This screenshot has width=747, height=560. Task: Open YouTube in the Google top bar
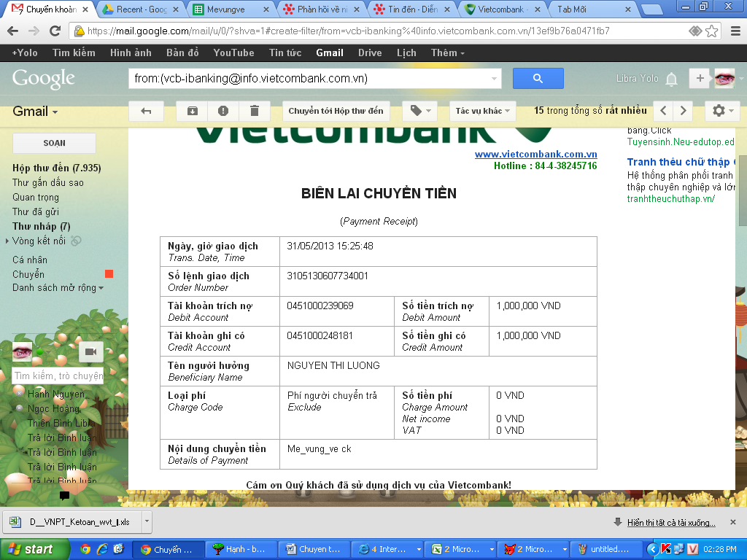click(233, 52)
